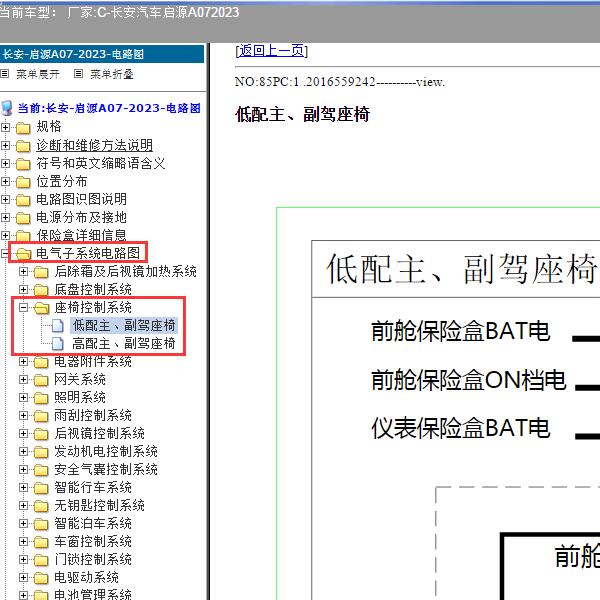The width and height of the screenshot is (600, 600).
Task: Click the 菜单展开 expand-all icon
Action: coord(5,73)
